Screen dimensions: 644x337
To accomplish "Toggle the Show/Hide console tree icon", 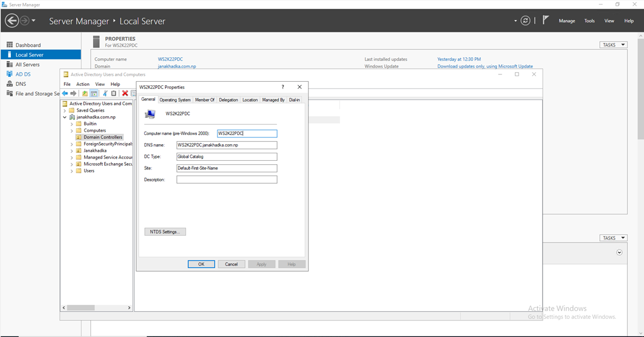I will tap(94, 93).
